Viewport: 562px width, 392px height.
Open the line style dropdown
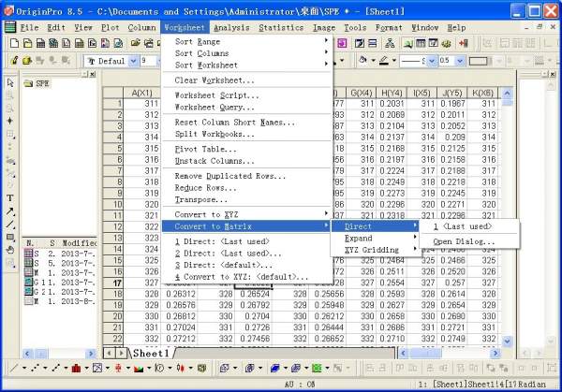432,61
